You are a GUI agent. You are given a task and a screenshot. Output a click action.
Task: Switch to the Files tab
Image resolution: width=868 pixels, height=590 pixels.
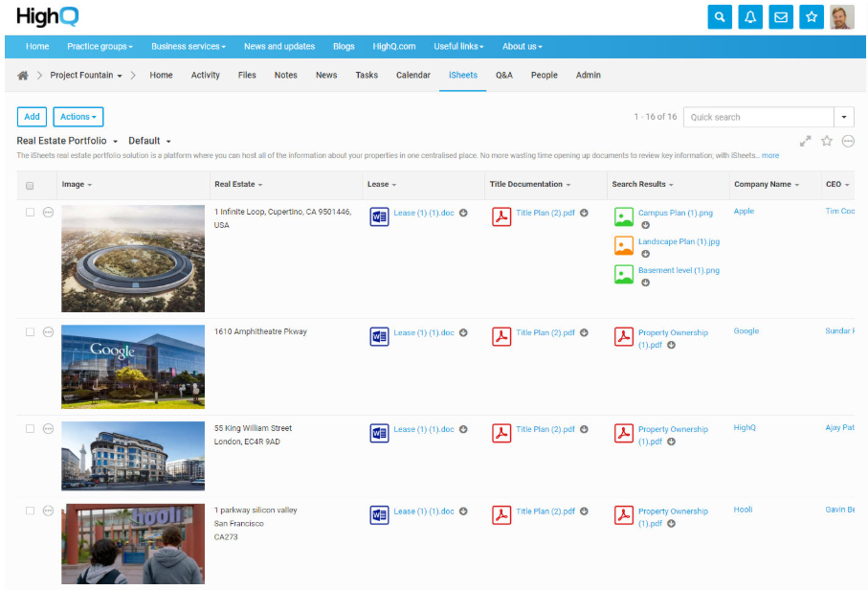(x=247, y=76)
